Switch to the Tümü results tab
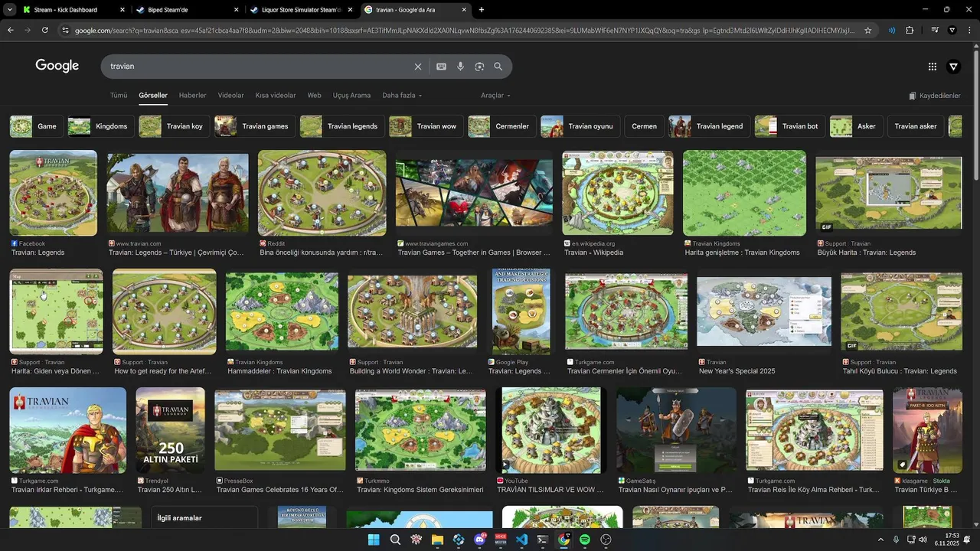This screenshot has width=980, height=551. pyautogui.click(x=119, y=96)
